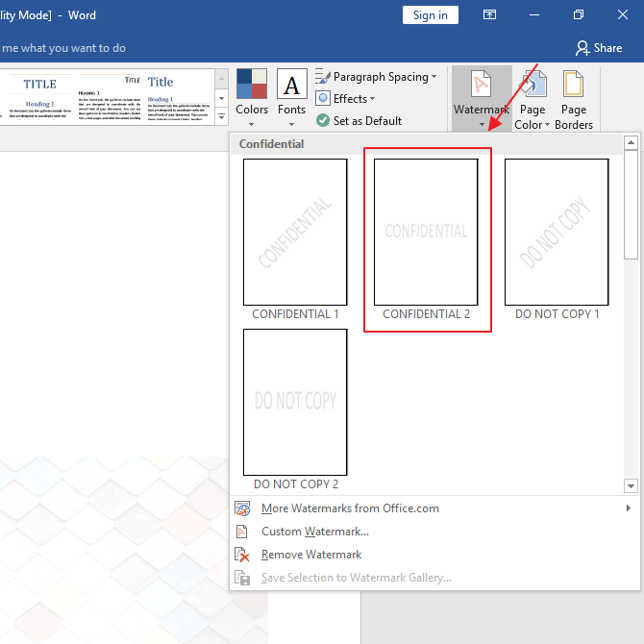
Task: Apply the centered TITLE style set
Action: (x=39, y=97)
